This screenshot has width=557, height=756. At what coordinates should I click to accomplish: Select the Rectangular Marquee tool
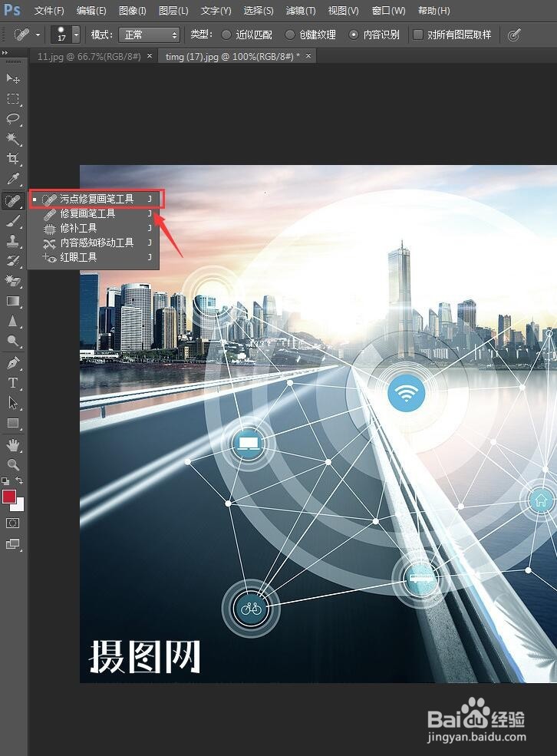[x=13, y=99]
